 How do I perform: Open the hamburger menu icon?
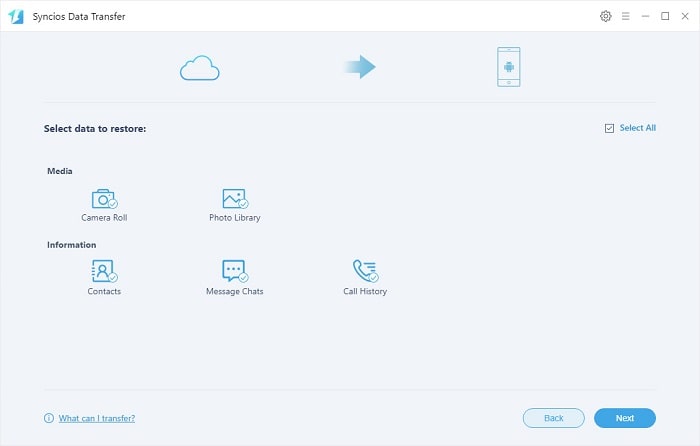point(625,16)
